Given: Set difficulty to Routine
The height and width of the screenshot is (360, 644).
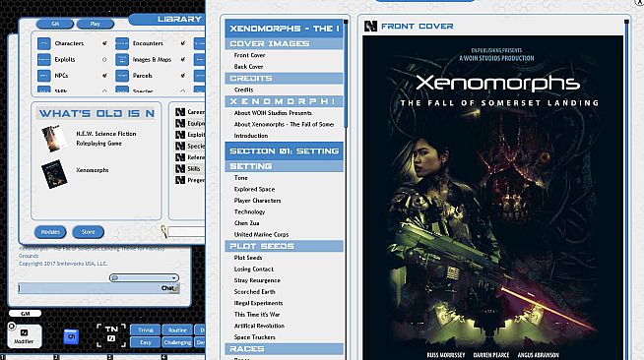Looking at the screenshot, I should point(177,330).
